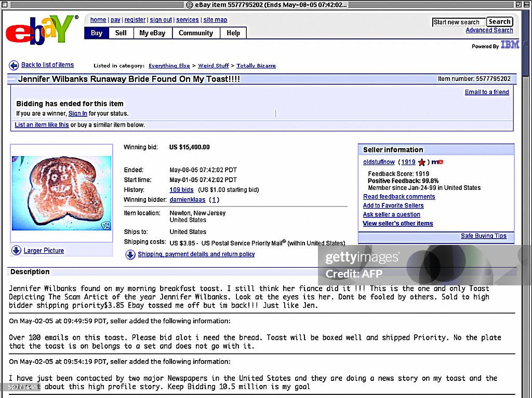The width and height of the screenshot is (532, 398).
Task: Focus the Start new search field
Action: pyautogui.click(x=458, y=22)
